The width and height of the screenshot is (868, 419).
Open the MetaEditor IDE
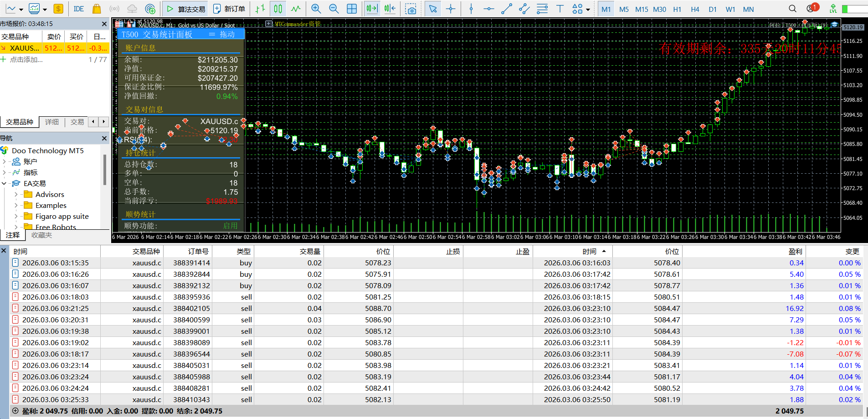click(78, 9)
